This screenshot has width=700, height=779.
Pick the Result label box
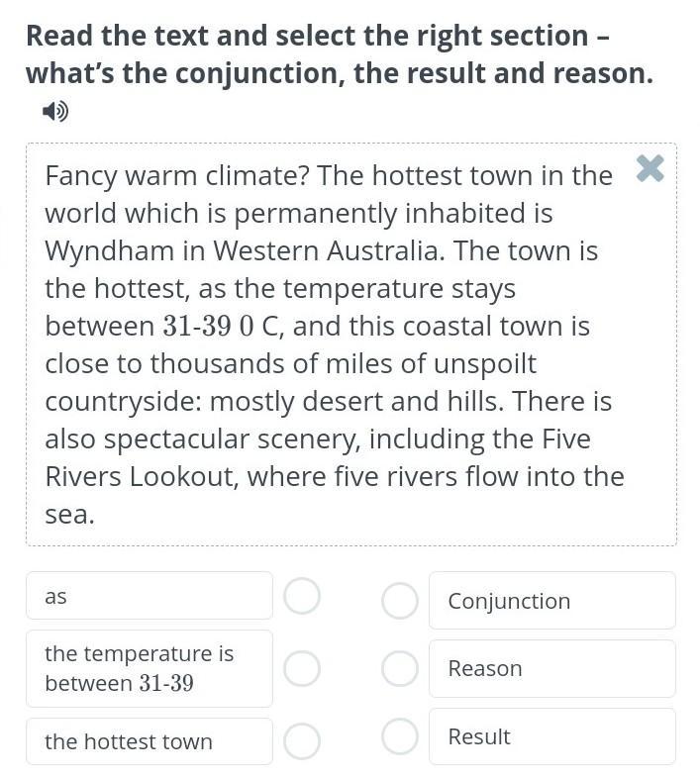pyautogui.click(x=551, y=736)
